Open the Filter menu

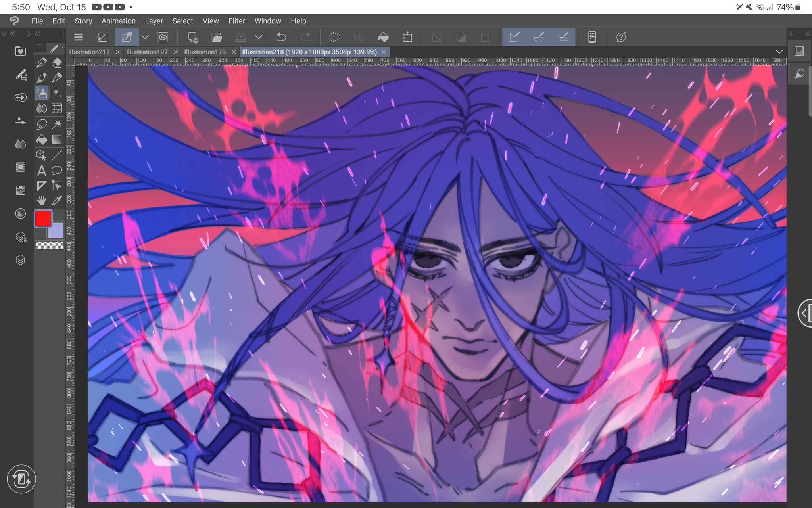[x=236, y=21]
